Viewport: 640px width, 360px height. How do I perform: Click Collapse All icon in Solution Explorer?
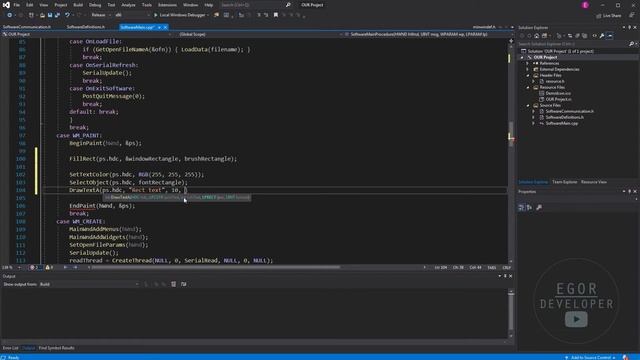pyautogui.click(x=577, y=36)
